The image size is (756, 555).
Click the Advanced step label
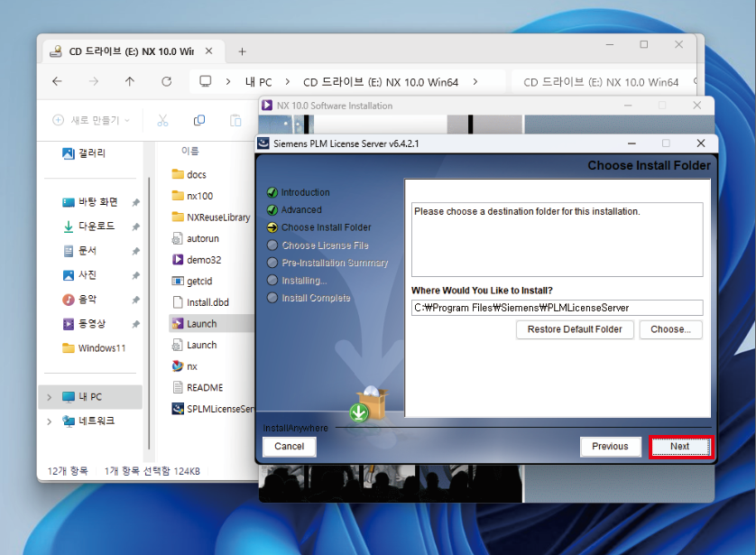coord(301,209)
